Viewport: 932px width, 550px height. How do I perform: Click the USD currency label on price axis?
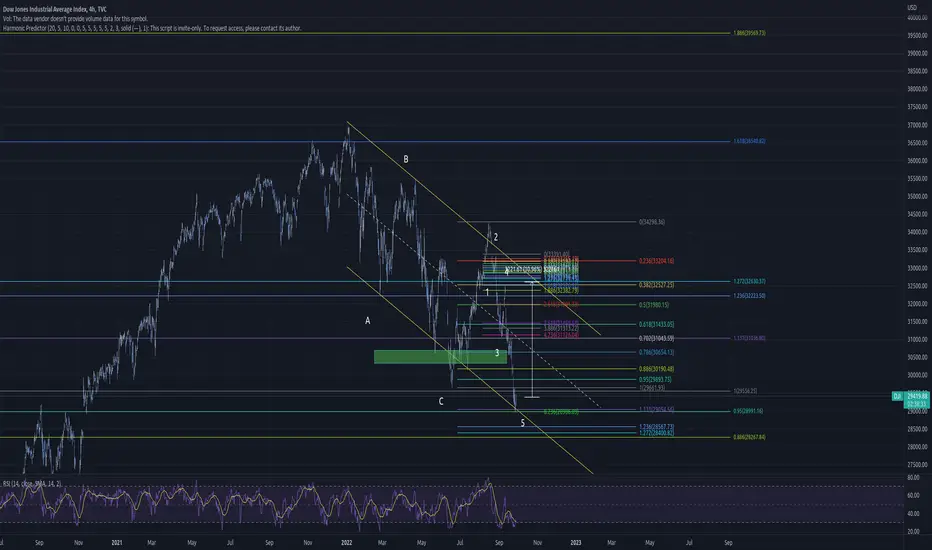point(912,8)
